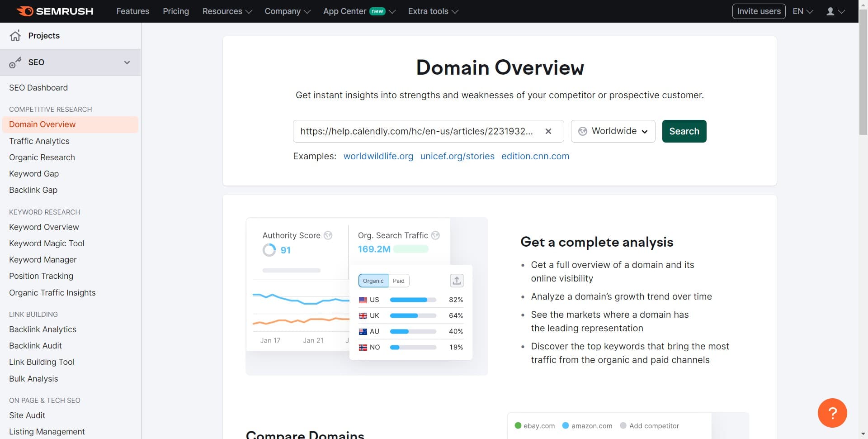Select the Organic toggle in traffic widget
The image size is (868, 439).
(373, 281)
